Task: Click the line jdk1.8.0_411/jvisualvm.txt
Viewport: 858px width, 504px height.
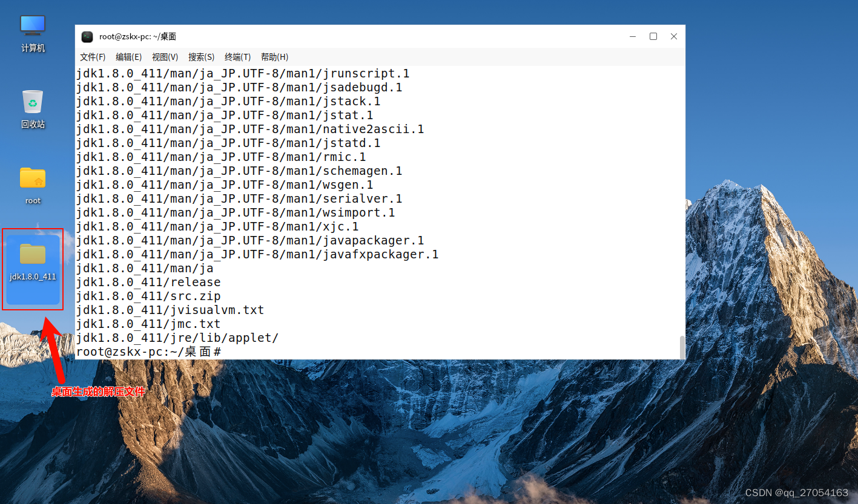Action: tap(170, 310)
